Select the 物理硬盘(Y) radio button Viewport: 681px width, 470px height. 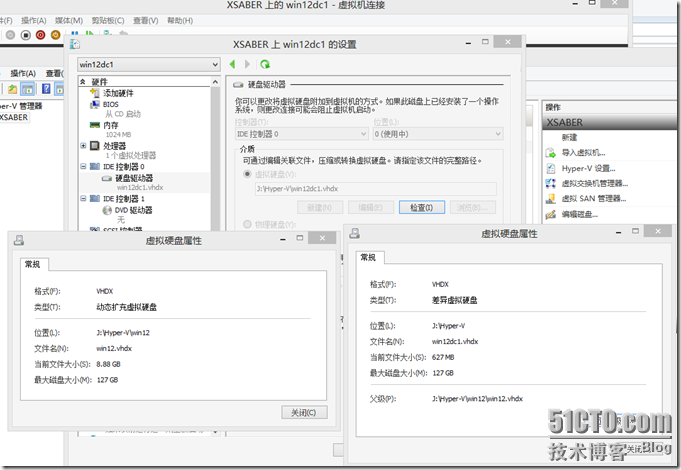[x=248, y=224]
